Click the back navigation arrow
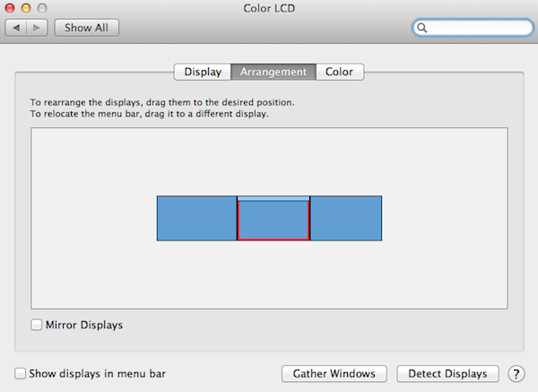Viewport: 538px width, 392px height. coord(16,28)
